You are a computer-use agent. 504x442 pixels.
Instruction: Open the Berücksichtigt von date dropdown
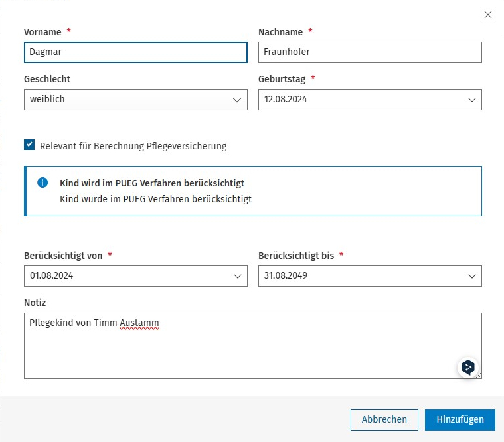click(238, 276)
